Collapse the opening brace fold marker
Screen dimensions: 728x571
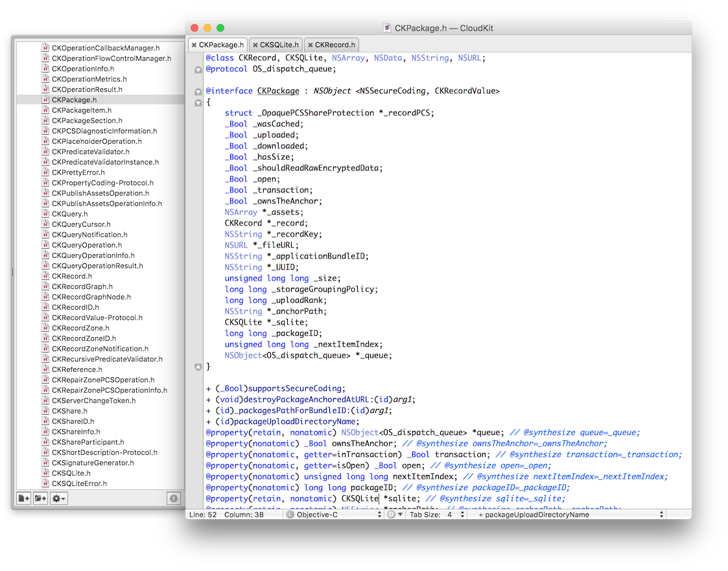(x=198, y=102)
